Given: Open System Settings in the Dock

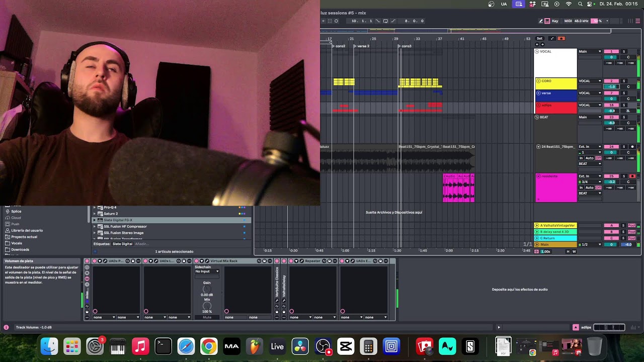Looking at the screenshot, I should tap(95, 346).
